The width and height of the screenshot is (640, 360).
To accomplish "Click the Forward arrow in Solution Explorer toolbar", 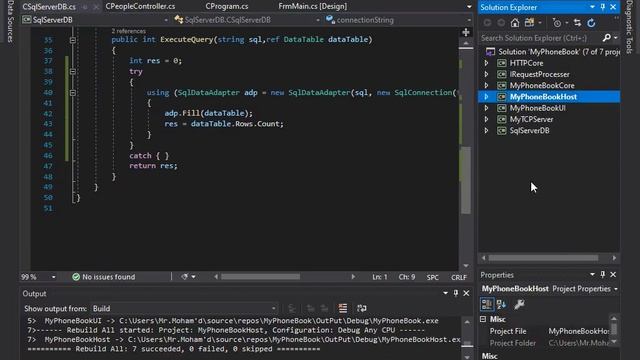I will [501, 23].
